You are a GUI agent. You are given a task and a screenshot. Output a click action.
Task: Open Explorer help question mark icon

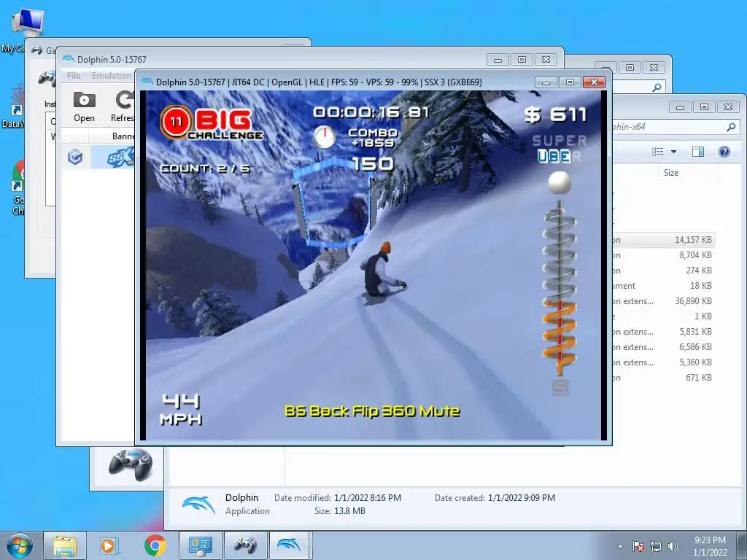(724, 152)
